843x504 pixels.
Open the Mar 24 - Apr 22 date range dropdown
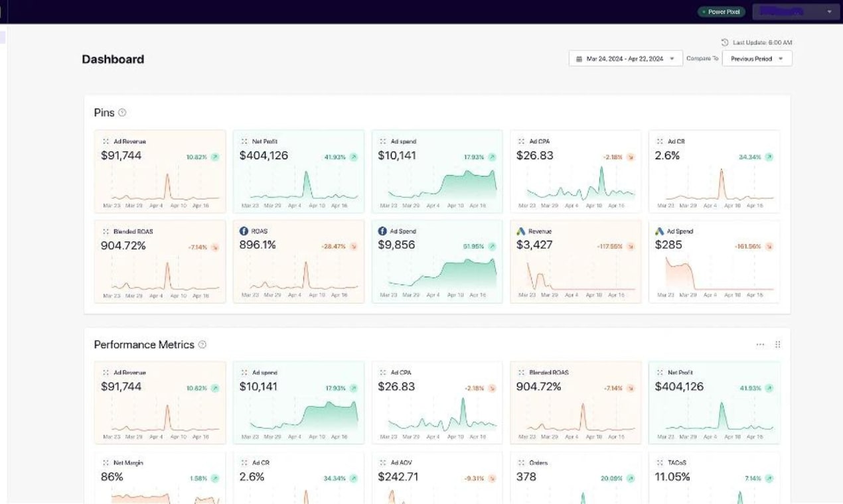point(625,58)
